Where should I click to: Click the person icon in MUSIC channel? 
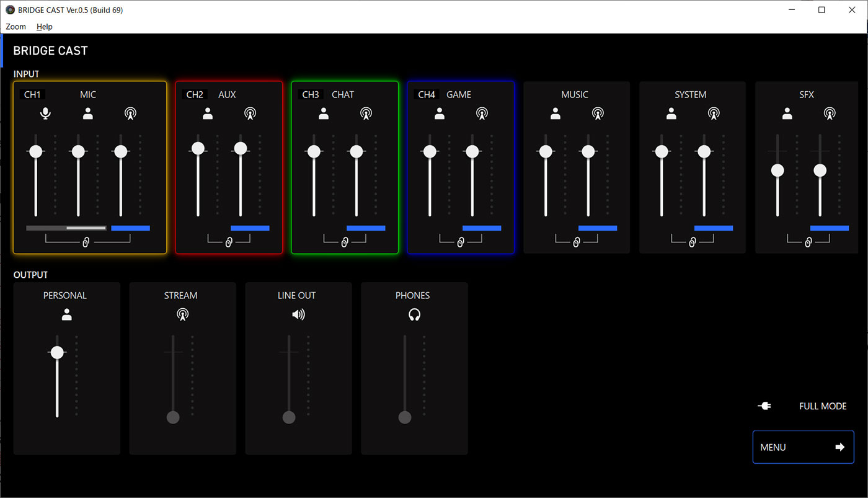(x=556, y=113)
